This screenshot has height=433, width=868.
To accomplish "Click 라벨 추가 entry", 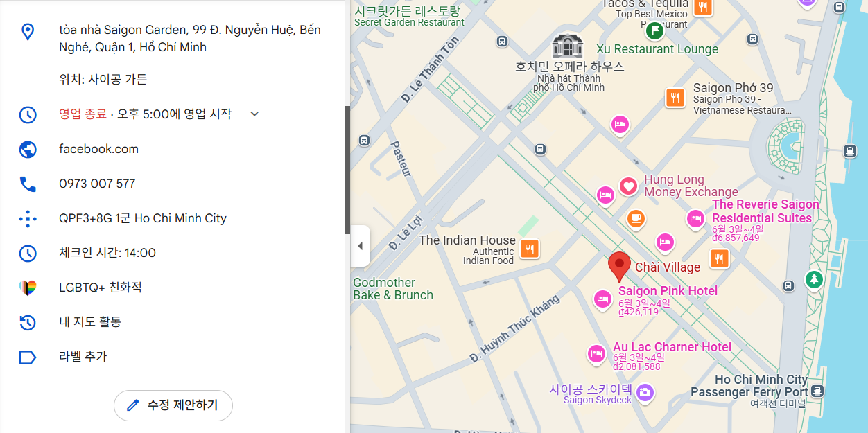I will 83,357.
